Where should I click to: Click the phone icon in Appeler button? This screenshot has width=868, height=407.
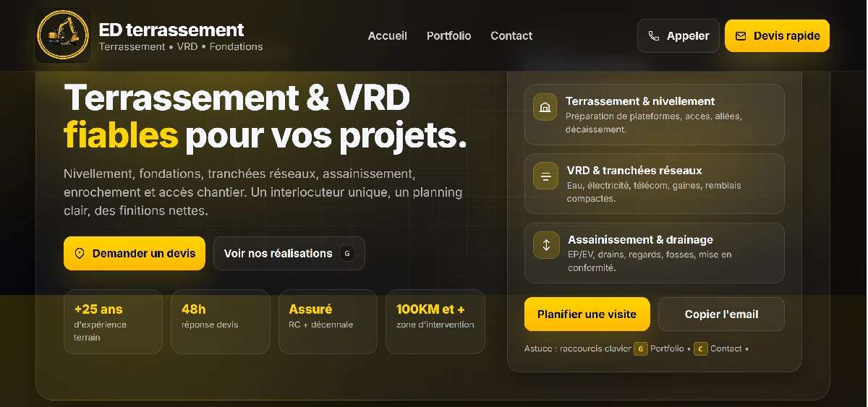pos(654,36)
